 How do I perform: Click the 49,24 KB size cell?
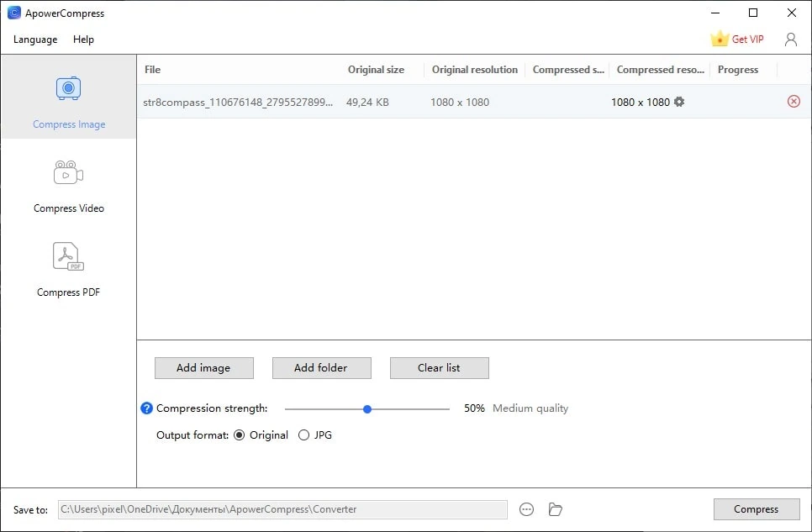pyautogui.click(x=367, y=102)
